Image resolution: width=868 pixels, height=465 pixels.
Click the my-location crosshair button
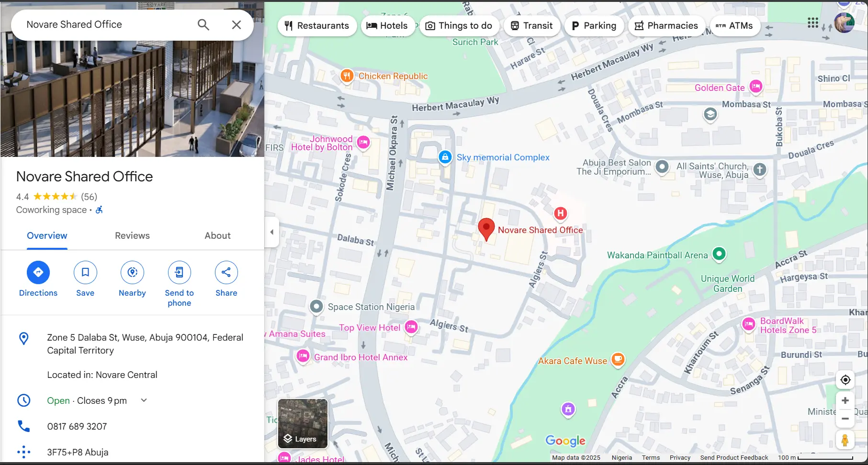tap(845, 379)
